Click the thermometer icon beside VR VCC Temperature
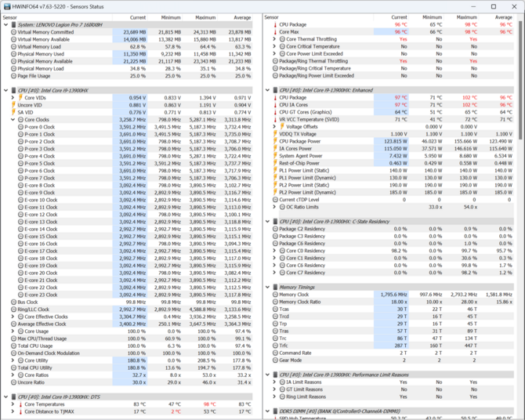The image size is (525, 420). (275, 119)
